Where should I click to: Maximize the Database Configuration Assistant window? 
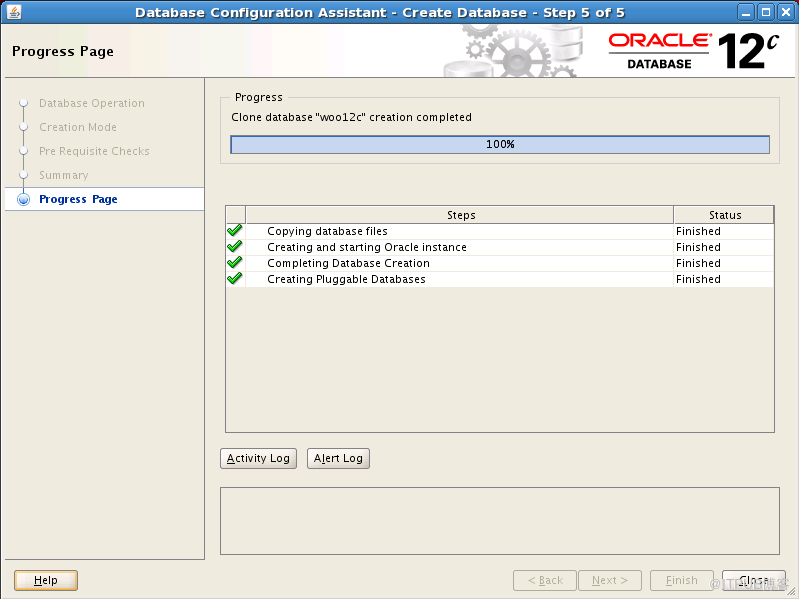[765, 12]
